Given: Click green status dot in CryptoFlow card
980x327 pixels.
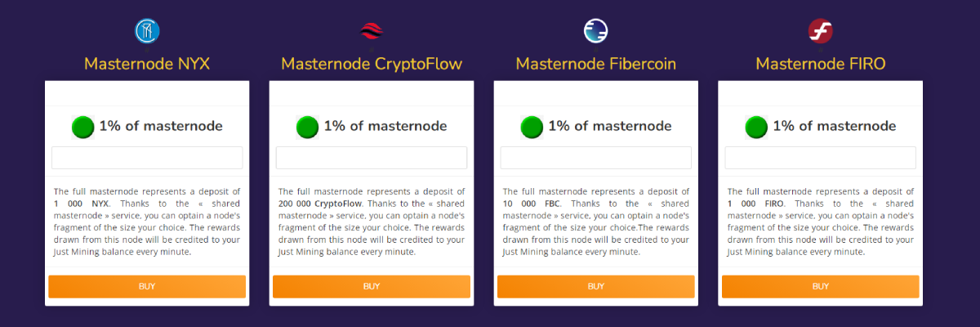Looking at the screenshot, I should tap(307, 127).
